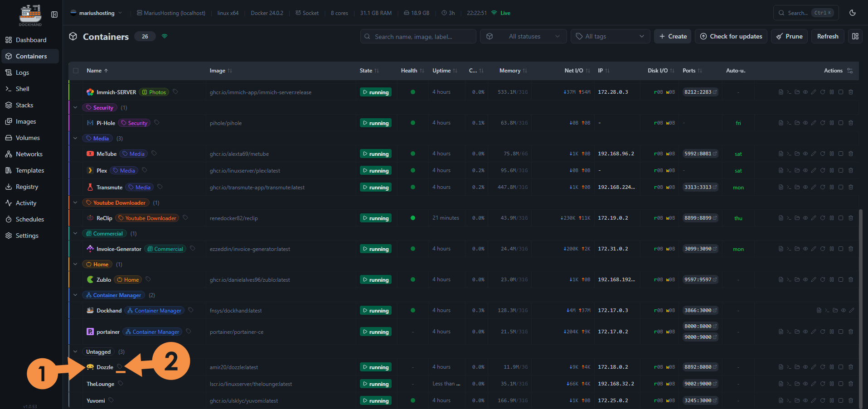Open logs for TheLounge container
This screenshot has width=868, height=409.
(781, 384)
